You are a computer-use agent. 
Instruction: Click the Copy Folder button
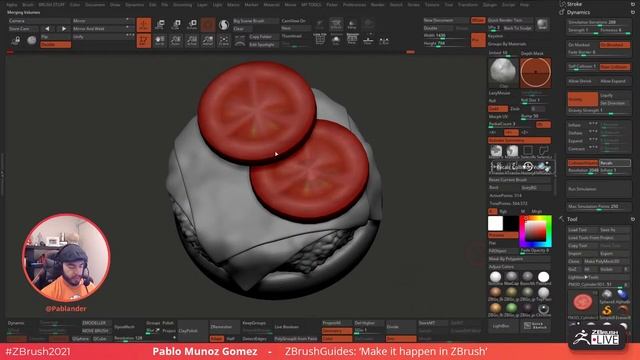264,36
